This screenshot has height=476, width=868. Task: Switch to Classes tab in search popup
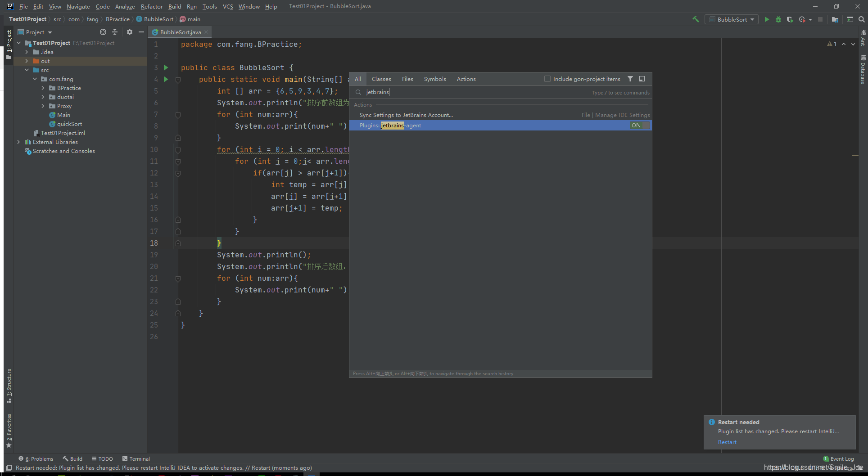pos(381,79)
